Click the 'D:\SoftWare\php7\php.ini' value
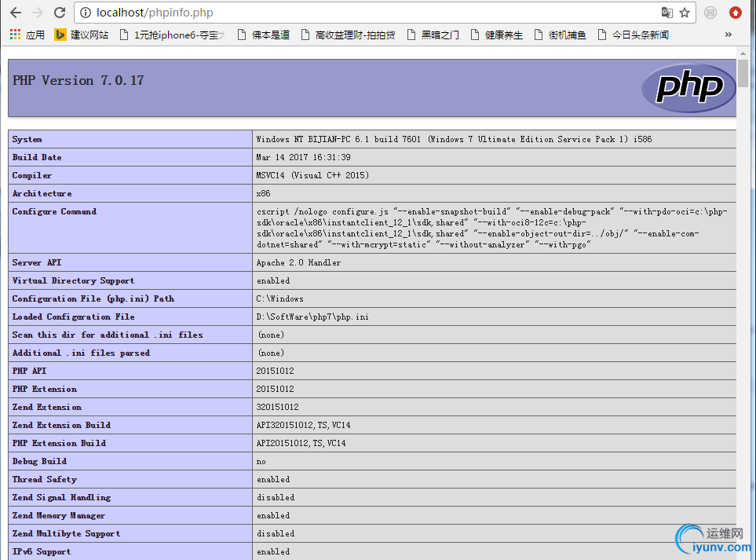756x560 pixels. pyautogui.click(x=312, y=317)
